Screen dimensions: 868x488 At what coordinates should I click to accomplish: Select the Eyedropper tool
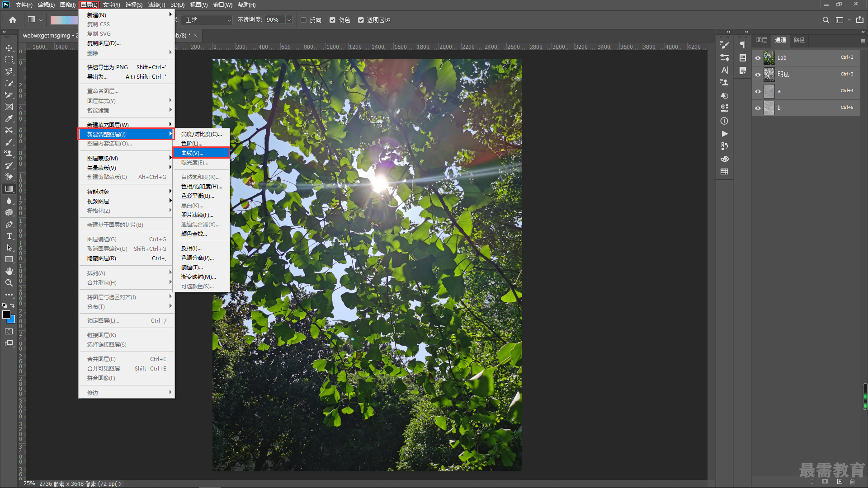coord(9,118)
